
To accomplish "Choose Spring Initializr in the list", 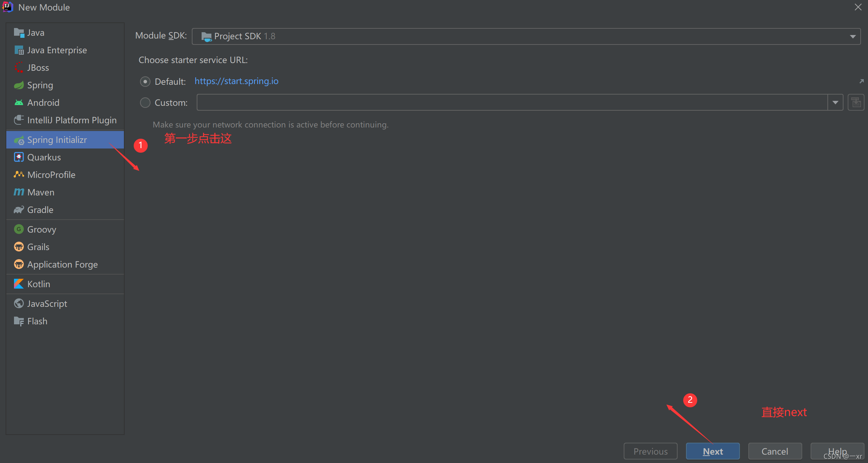I will click(x=57, y=140).
